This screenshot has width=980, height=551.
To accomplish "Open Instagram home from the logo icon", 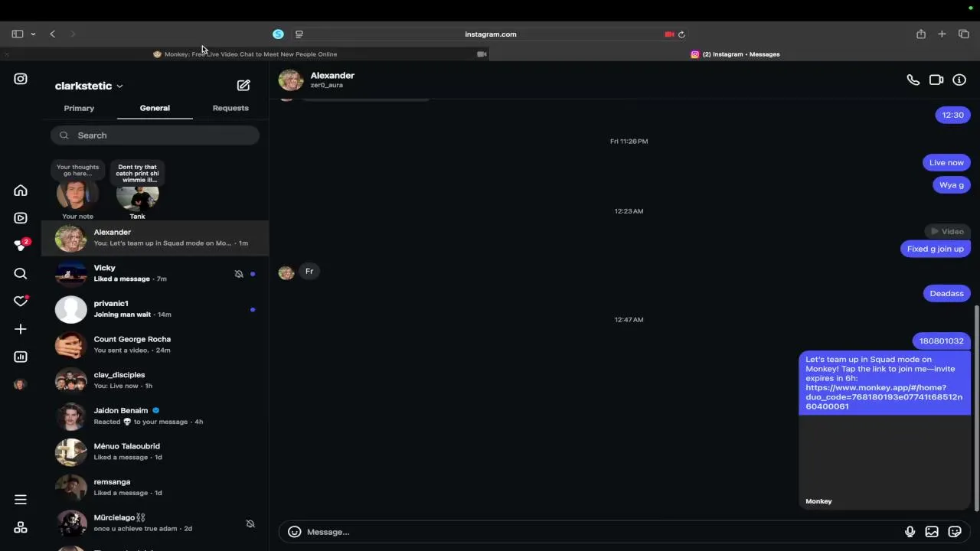I will coord(21,79).
